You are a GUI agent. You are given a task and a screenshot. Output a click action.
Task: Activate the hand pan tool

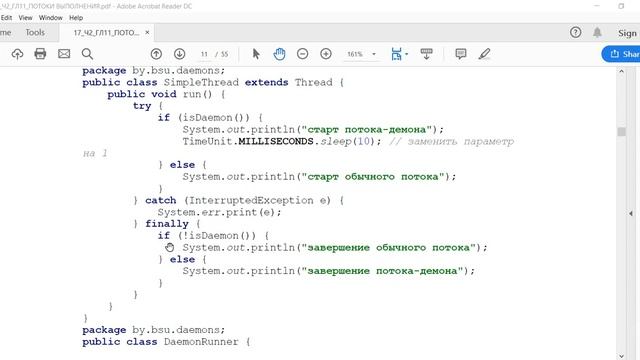pyautogui.click(x=279, y=54)
